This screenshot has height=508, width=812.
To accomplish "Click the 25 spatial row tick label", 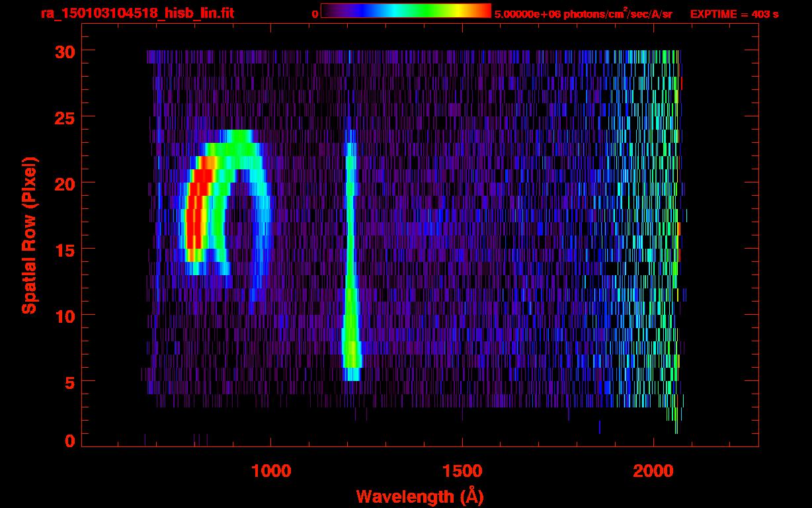I will click(65, 117).
